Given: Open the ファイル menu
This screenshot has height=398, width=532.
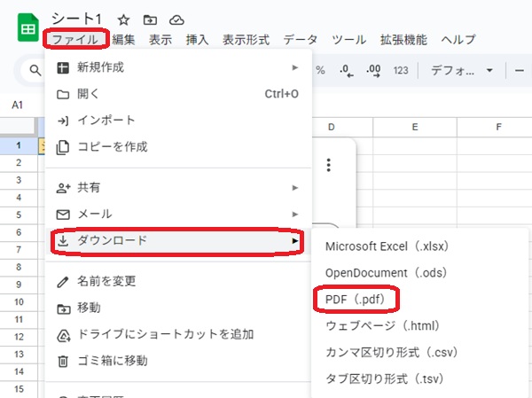Looking at the screenshot, I should click(74, 39).
